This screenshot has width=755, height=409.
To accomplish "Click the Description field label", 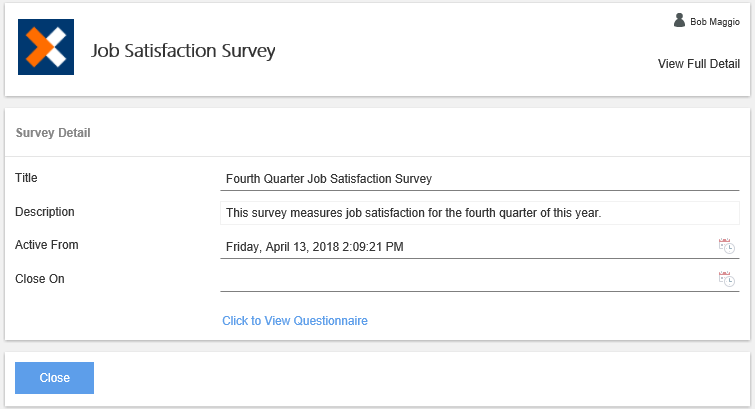I will 45,212.
